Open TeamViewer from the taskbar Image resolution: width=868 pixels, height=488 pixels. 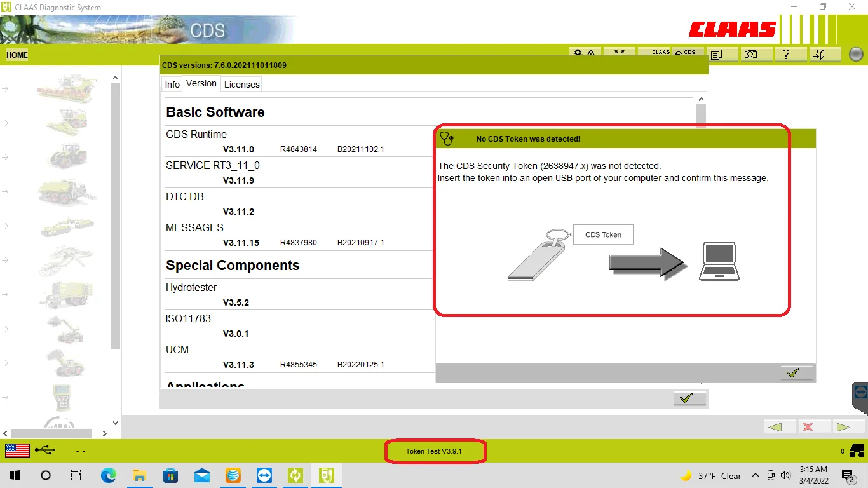[x=264, y=475]
